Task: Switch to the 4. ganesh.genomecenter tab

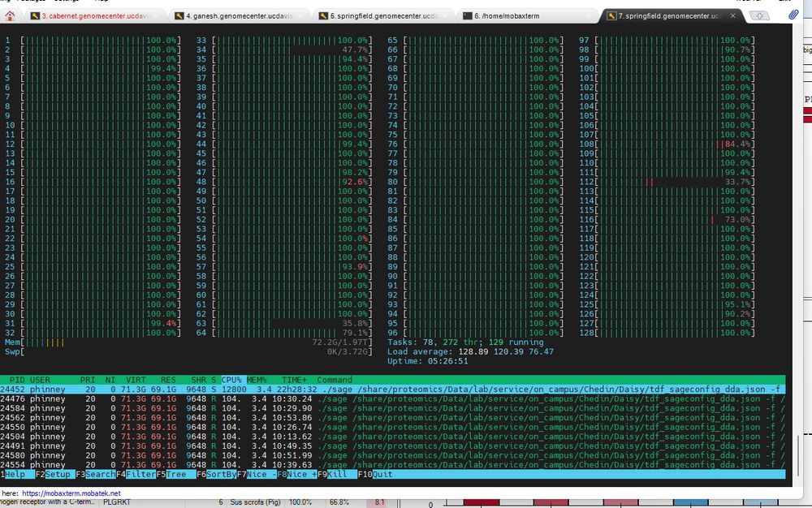Action: pyautogui.click(x=239, y=16)
